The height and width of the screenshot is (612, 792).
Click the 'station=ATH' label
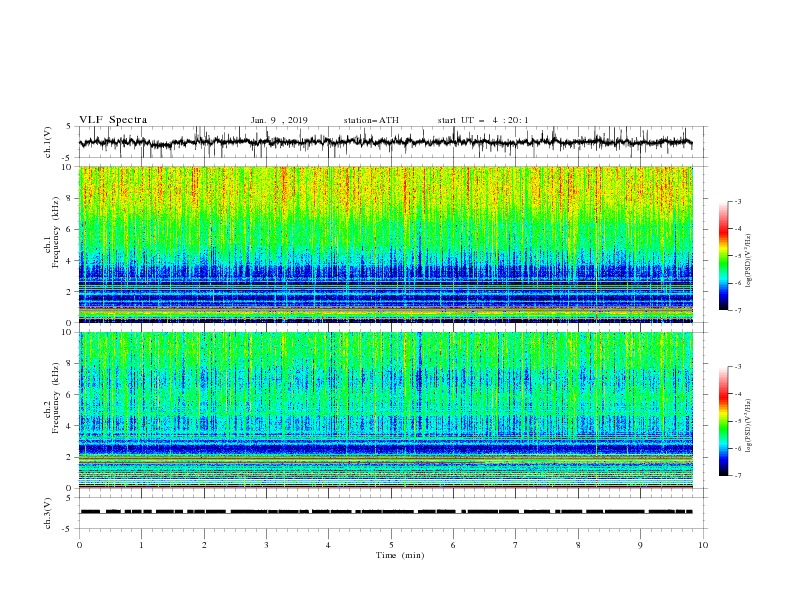371,120
